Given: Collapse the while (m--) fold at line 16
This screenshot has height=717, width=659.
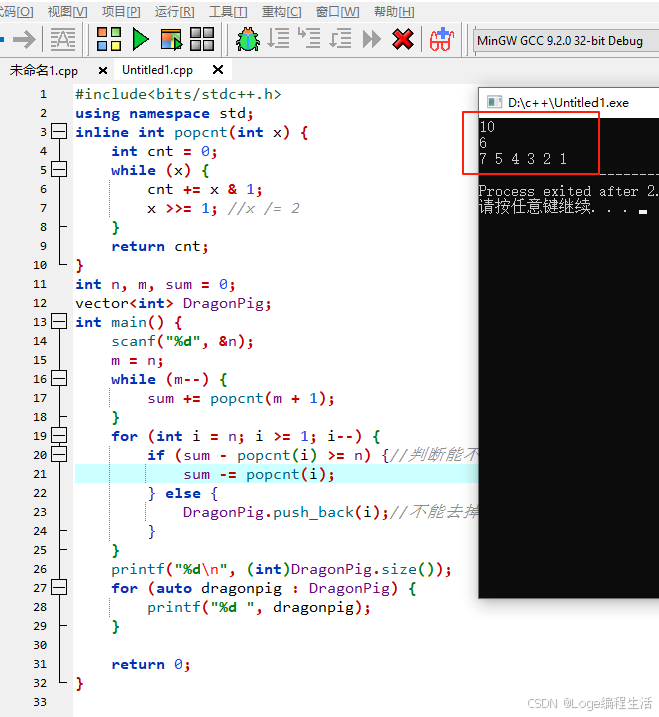Looking at the screenshot, I should click(59, 379).
